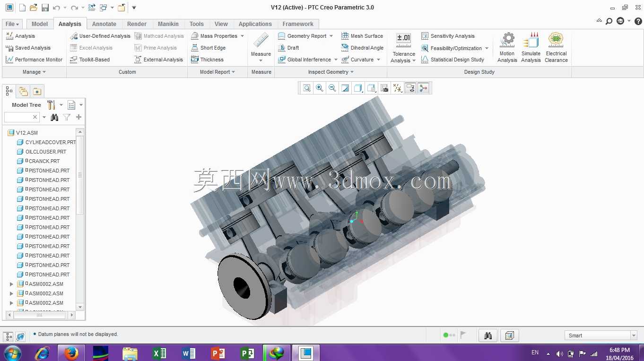644x361 pixels.
Task: Toggle the navigator pane display icon
Action: 9,336
